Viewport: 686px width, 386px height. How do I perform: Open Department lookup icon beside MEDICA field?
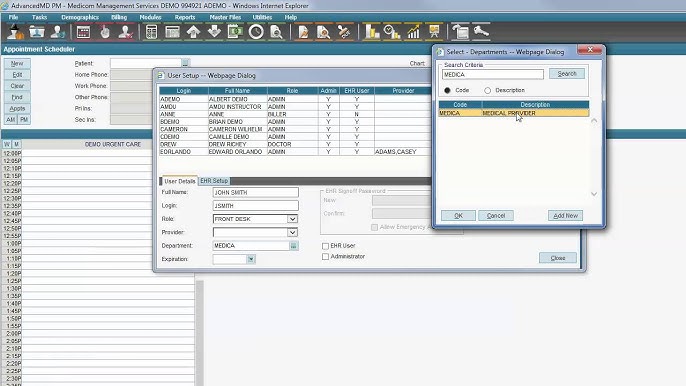(x=294, y=246)
